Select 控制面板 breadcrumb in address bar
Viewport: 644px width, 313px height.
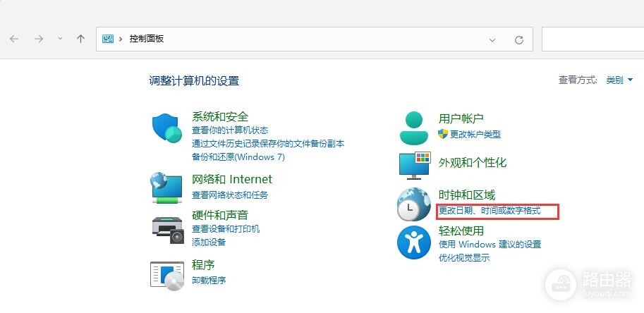(x=147, y=39)
